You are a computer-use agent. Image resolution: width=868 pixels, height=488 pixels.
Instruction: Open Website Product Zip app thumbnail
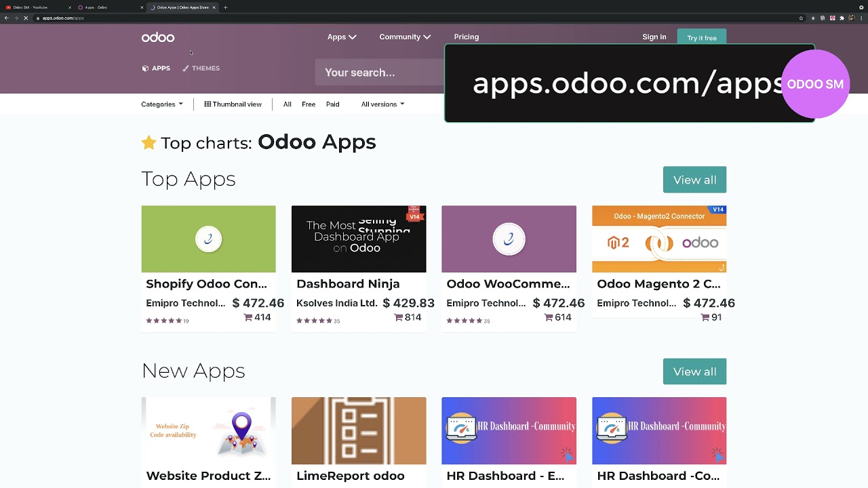[208, 430]
